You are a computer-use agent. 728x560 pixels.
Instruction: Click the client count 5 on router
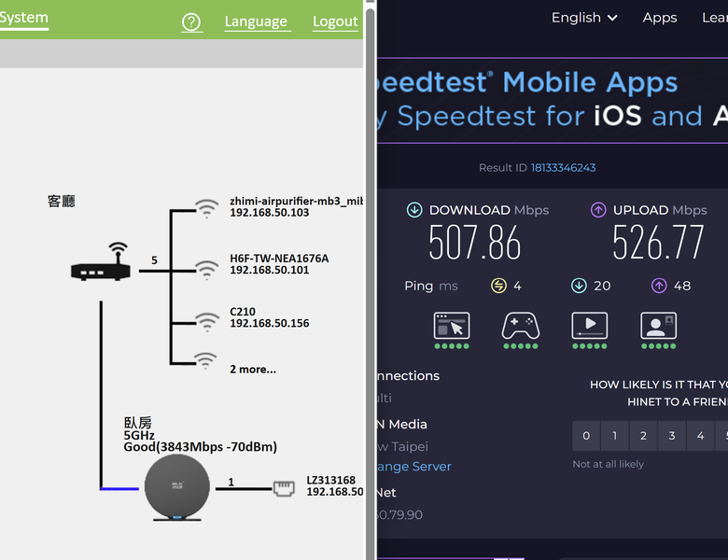154,260
